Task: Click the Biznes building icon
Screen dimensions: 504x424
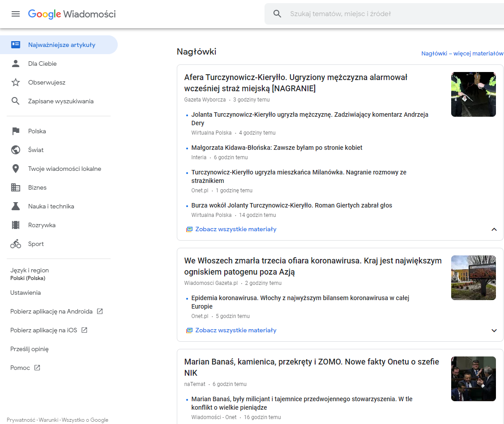Action: (x=15, y=187)
